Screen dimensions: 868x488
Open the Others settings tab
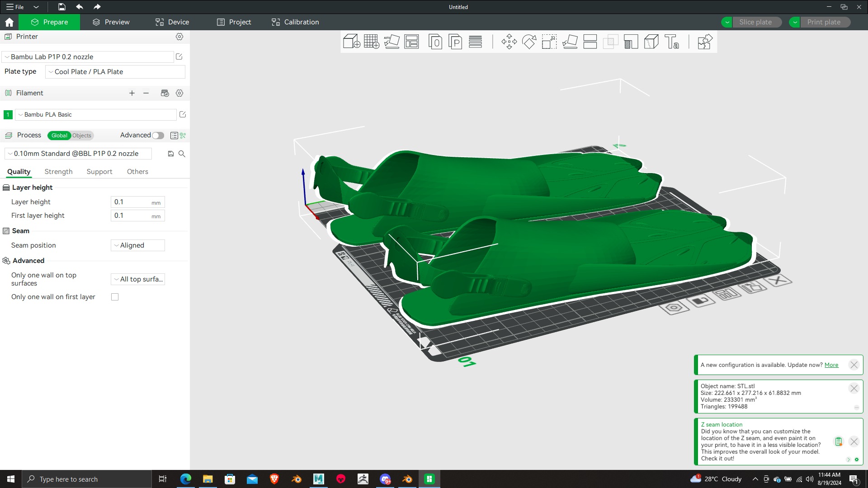137,172
